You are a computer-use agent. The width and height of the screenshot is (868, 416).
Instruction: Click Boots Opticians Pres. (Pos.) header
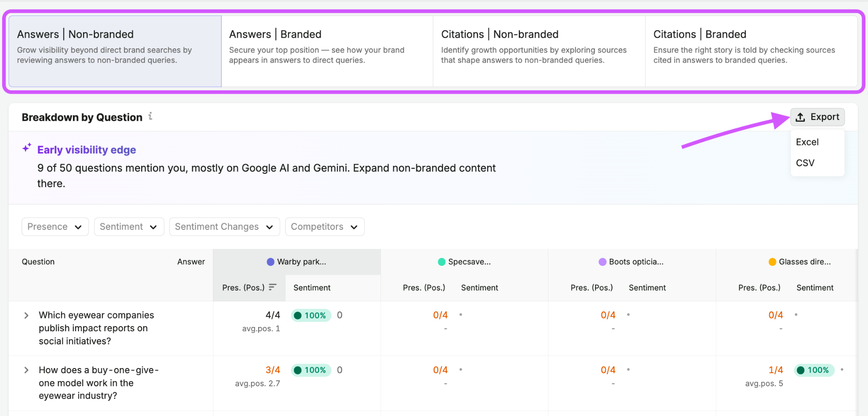pyautogui.click(x=592, y=288)
